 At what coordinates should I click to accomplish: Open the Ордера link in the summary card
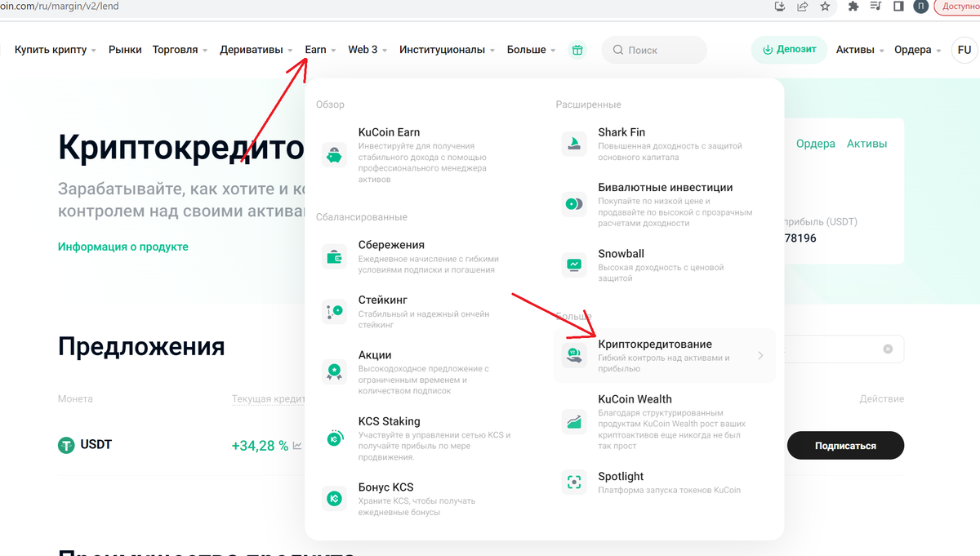tap(816, 144)
